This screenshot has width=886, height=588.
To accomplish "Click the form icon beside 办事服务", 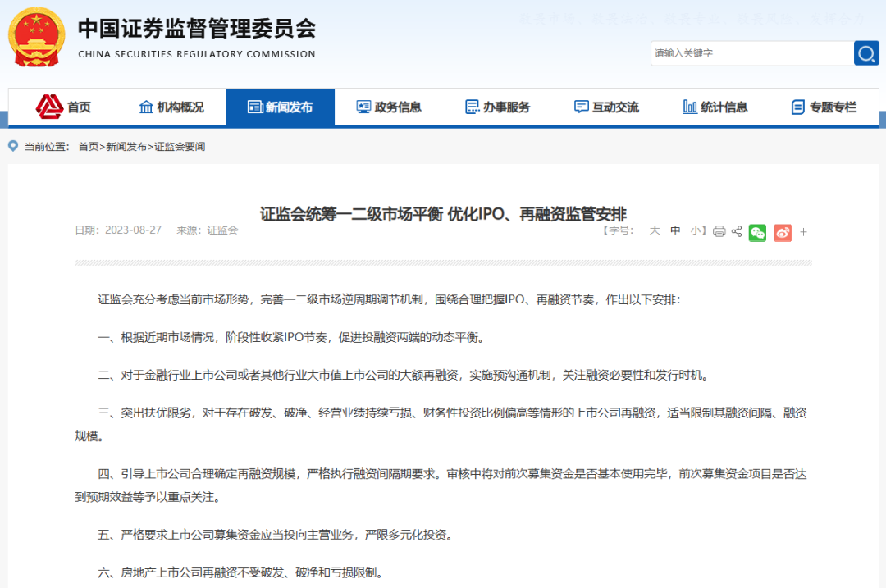I will [472, 107].
